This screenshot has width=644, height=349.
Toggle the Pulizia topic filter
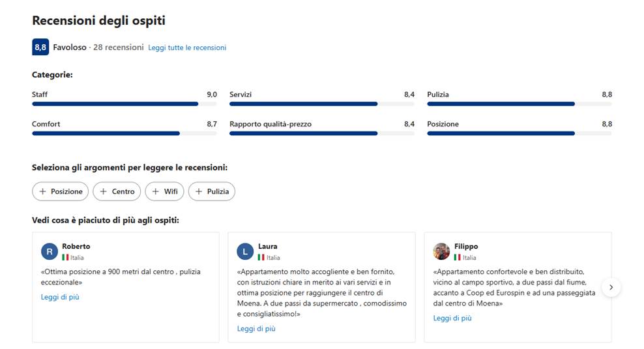click(x=212, y=191)
